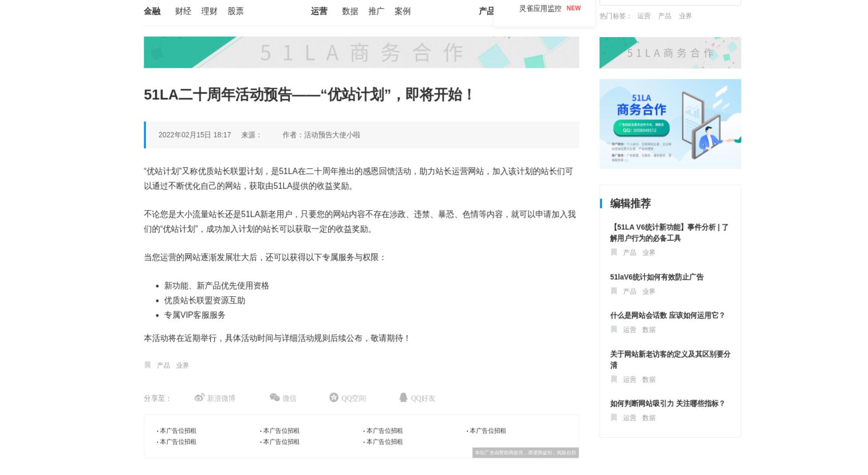This screenshot has height=475, width=868.
Task: Click the bookmark icon under 什么是网站会话数
Action: pyautogui.click(x=613, y=329)
